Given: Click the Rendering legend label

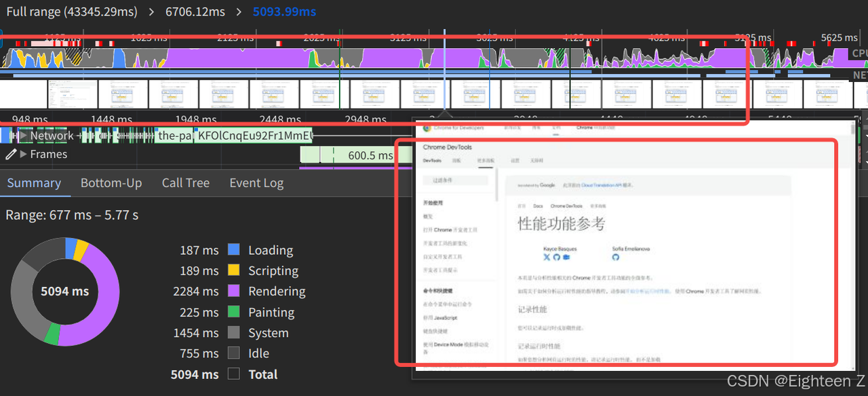Looking at the screenshot, I should pyautogui.click(x=277, y=291).
